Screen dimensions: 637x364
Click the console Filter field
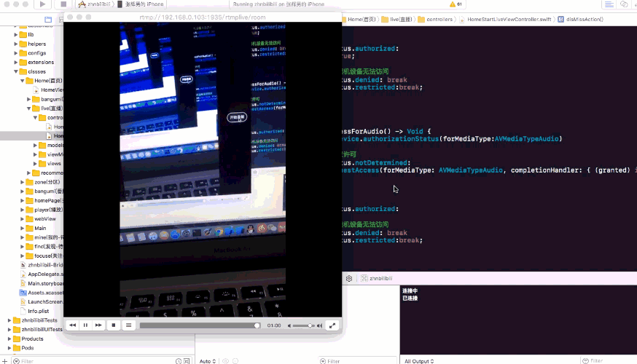point(609,361)
